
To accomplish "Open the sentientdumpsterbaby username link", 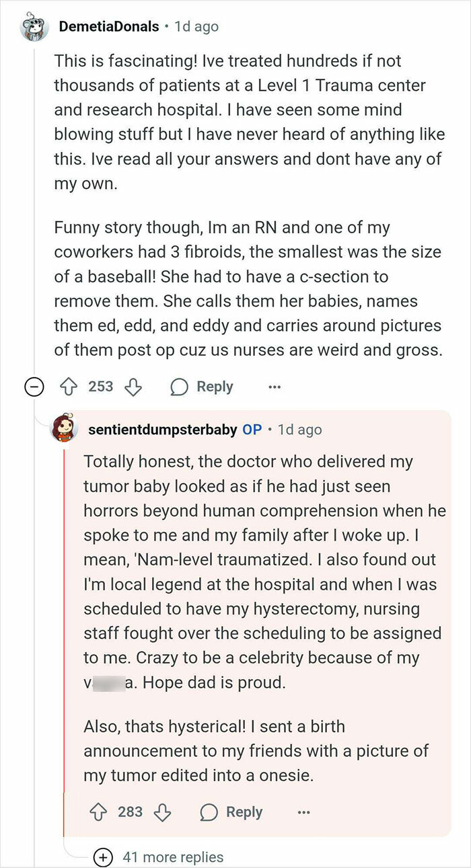I will (x=159, y=429).
